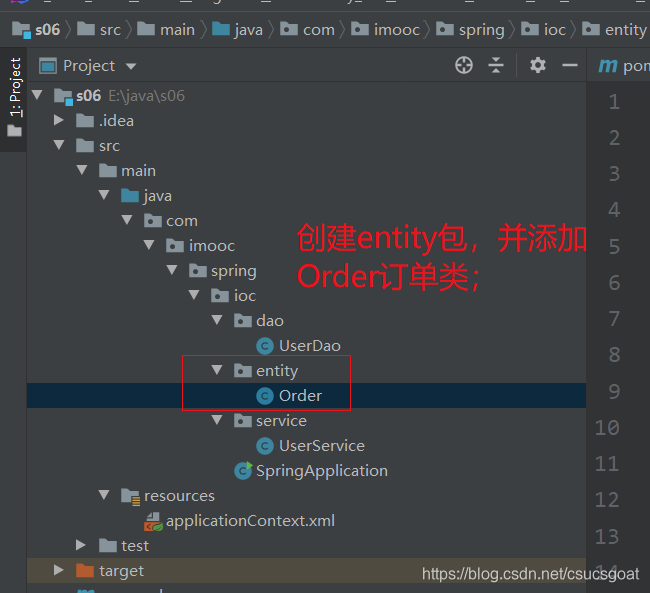Hide the Project panel with minus icon

[570, 65]
